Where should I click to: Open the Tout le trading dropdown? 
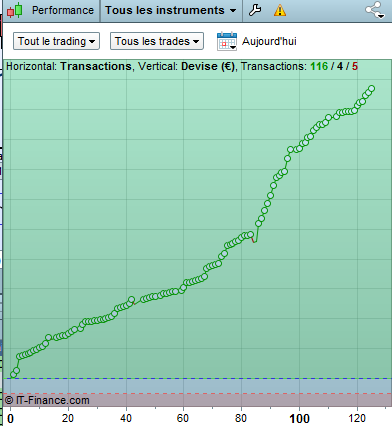(x=56, y=41)
